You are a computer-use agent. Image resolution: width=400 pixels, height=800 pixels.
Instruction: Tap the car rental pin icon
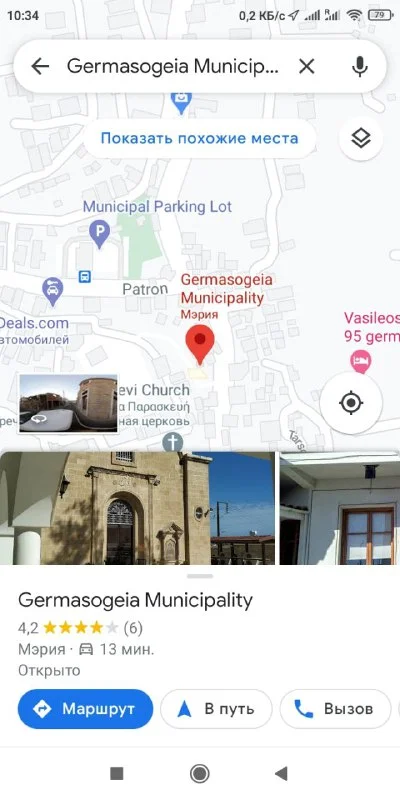click(53, 291)
